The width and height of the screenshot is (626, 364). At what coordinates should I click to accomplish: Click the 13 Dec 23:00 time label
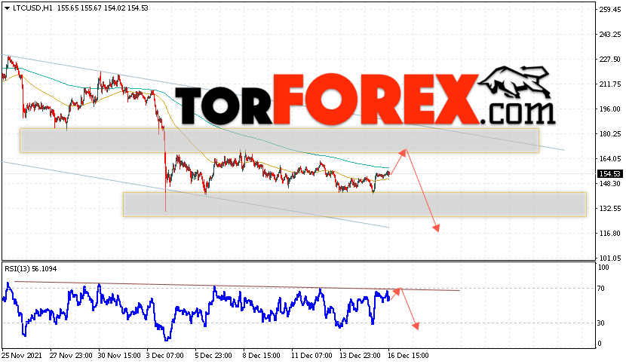pos(360,355)
